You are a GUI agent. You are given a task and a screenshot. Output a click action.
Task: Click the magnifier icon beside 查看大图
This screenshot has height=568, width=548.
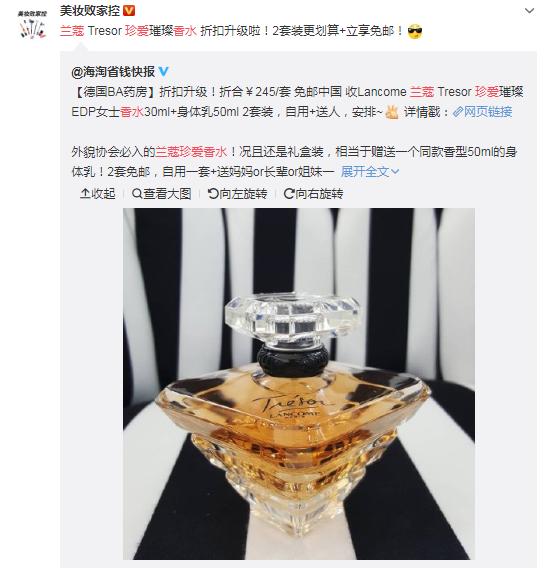(137, 194)
